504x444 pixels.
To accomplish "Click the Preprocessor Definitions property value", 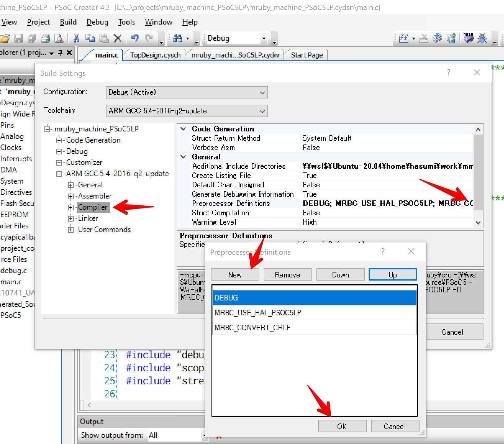I will pyautogui.click(x=388, y=203).
